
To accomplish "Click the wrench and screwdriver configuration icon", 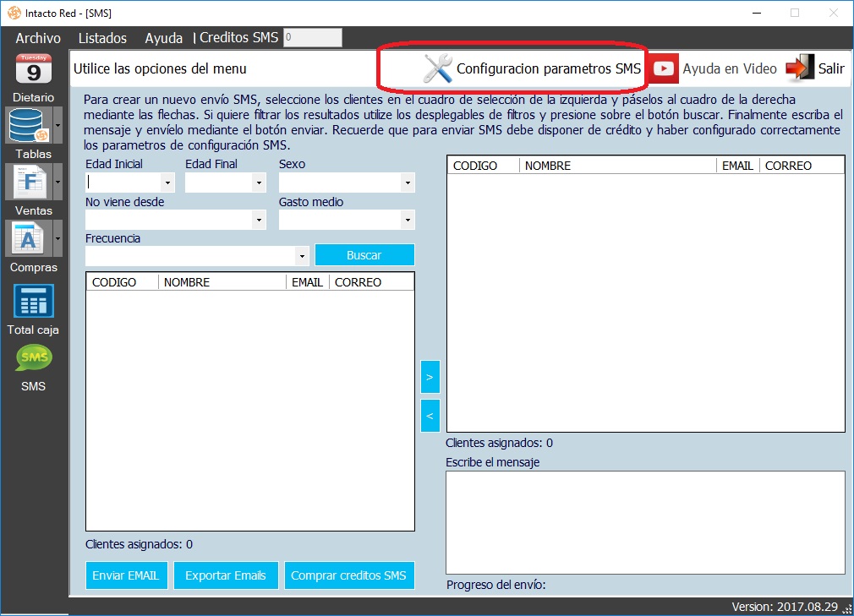I will click(438, 68).
